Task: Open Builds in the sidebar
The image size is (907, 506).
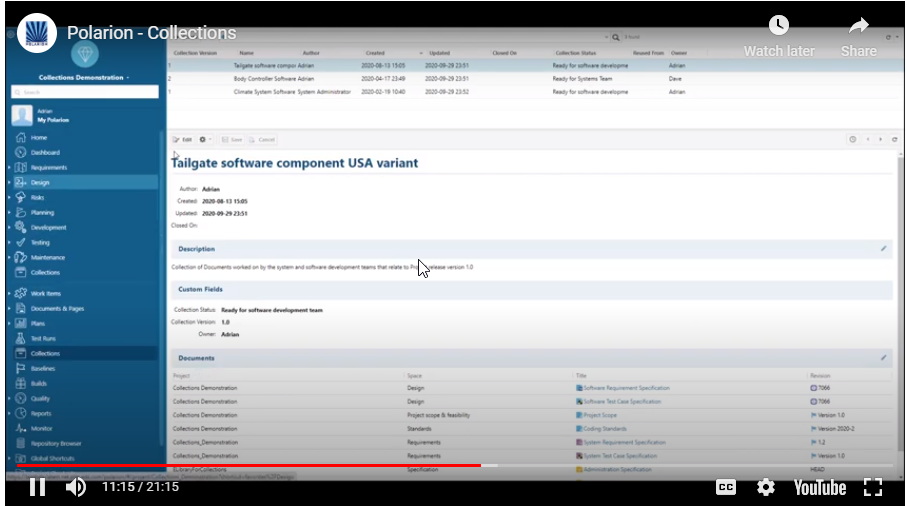Action: point(39,384)
